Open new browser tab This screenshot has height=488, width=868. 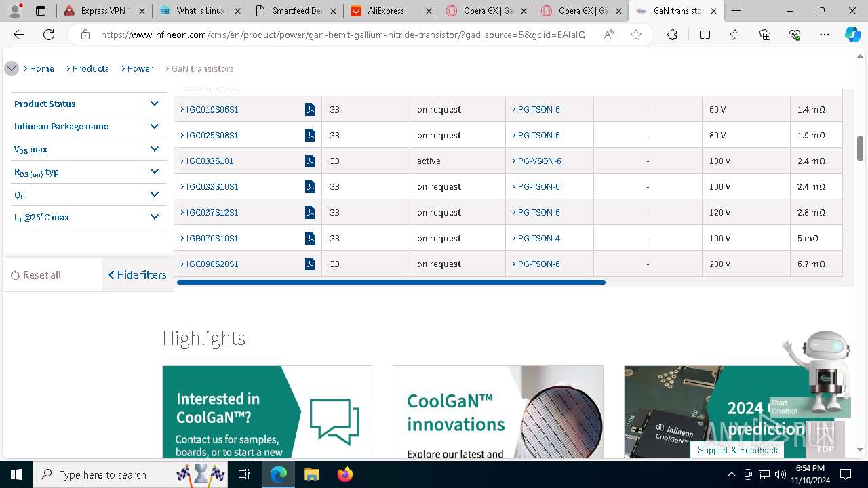tap(736, 11)
